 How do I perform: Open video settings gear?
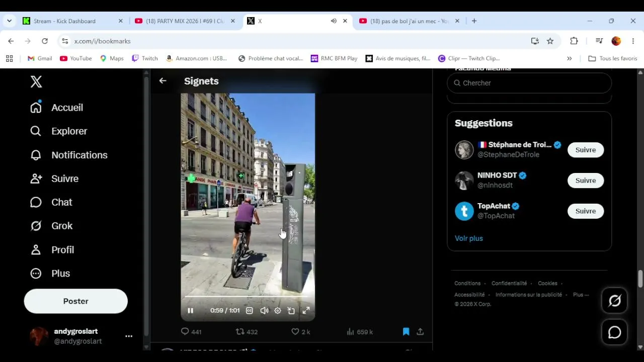[x=278, y=311]
